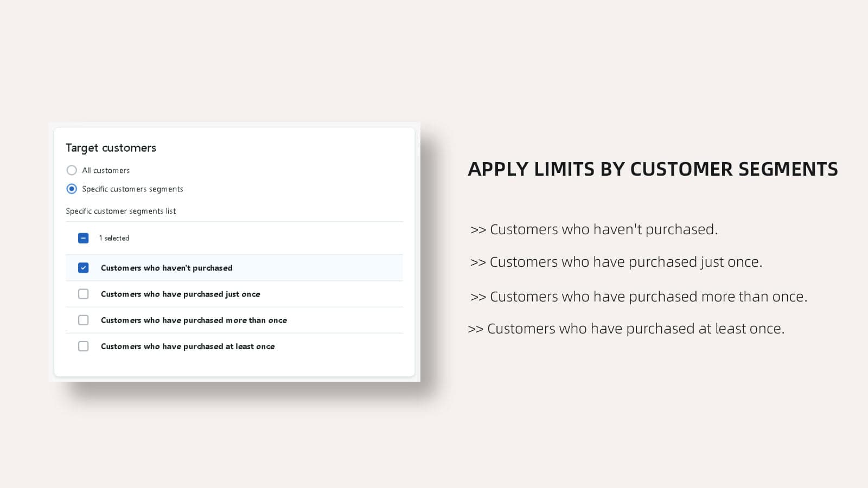868x488 pixels.
Task: Toggle the select-all checkbox beside "1 selected"
Action: [83, 238]
